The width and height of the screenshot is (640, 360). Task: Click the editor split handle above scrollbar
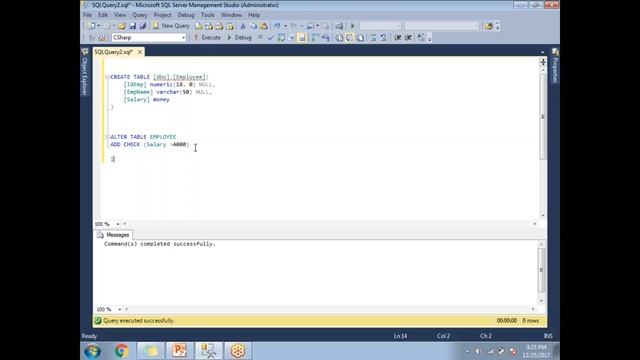click(543, 62)
